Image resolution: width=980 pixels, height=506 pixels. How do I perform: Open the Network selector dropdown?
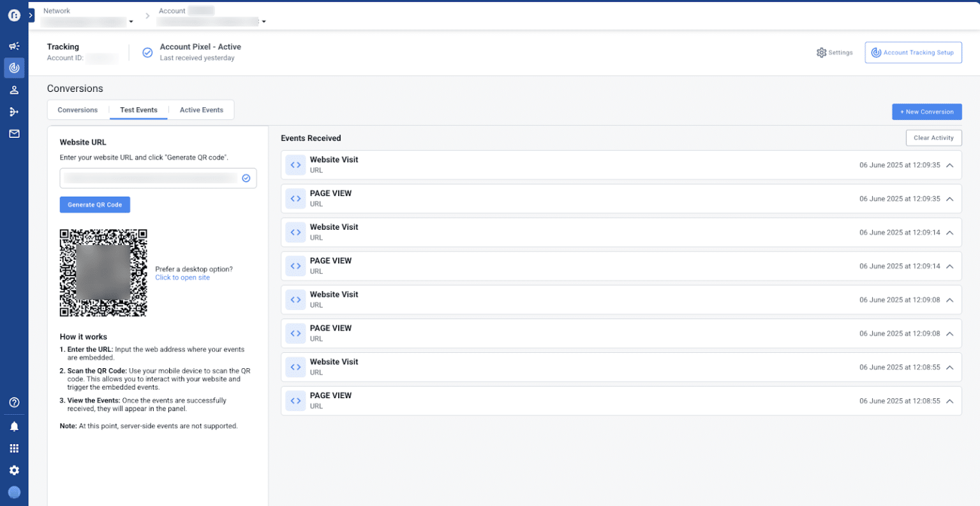click(131, 21)
